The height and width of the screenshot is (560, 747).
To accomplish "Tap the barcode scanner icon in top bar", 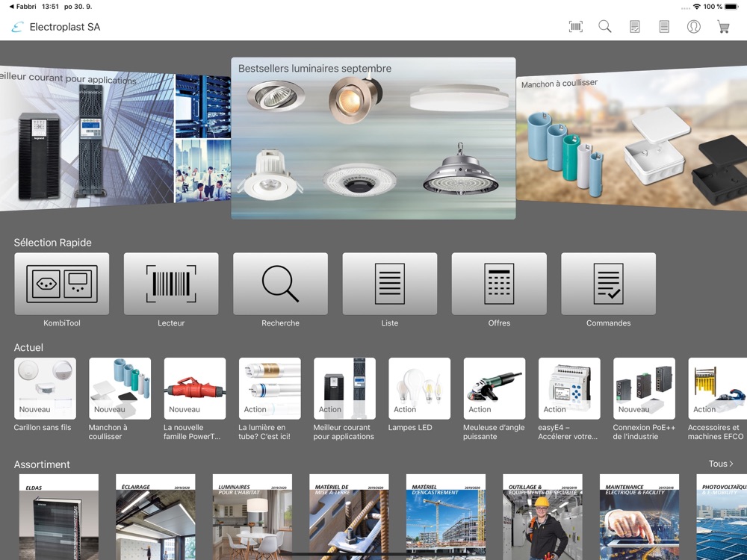I will [x=575, y=27].
